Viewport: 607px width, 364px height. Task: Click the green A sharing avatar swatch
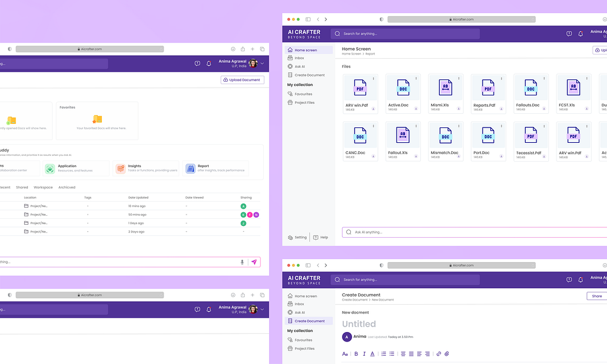[x=243, y=206]
